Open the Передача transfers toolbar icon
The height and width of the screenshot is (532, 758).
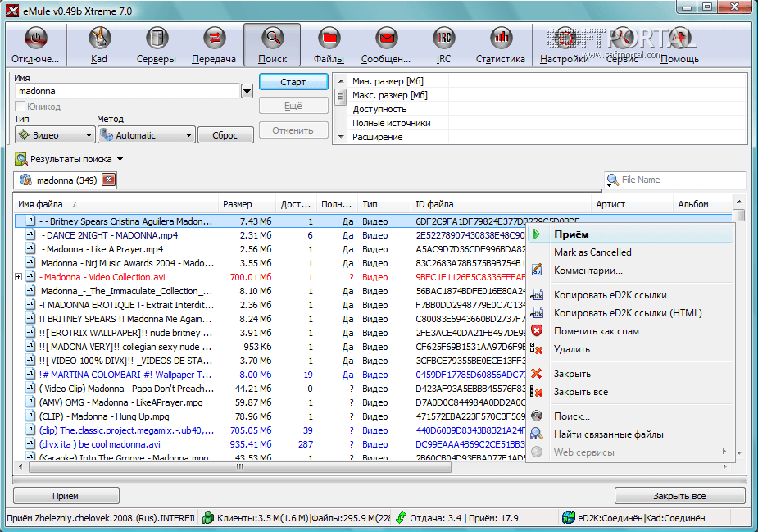214,39
